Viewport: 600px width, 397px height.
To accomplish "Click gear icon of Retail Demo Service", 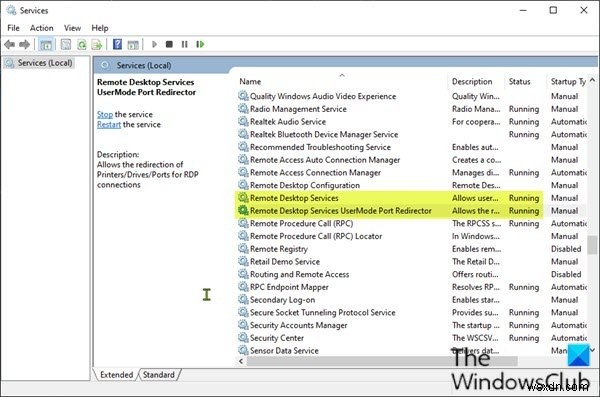I will [243, 261].
